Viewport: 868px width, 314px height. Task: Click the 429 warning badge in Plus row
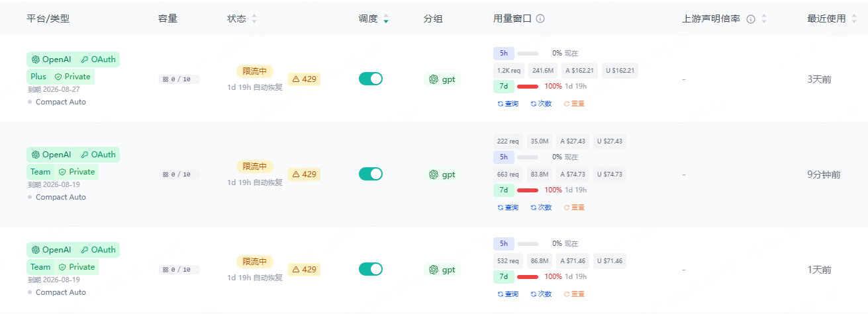point(304,79)
